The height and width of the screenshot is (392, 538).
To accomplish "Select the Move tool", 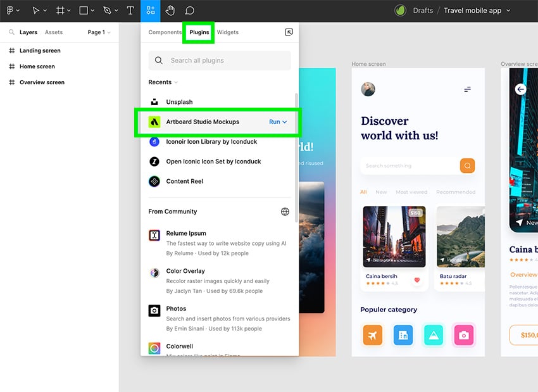I will (36, 10).
